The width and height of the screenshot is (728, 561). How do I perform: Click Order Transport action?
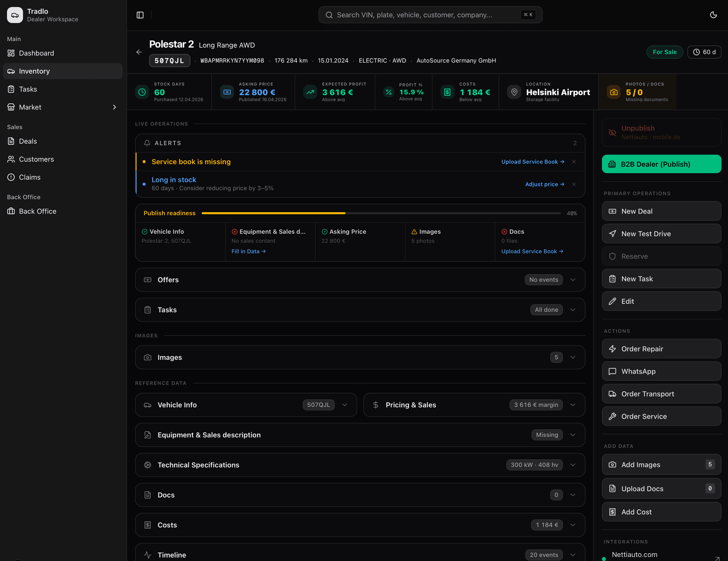[x=662, y=394]
